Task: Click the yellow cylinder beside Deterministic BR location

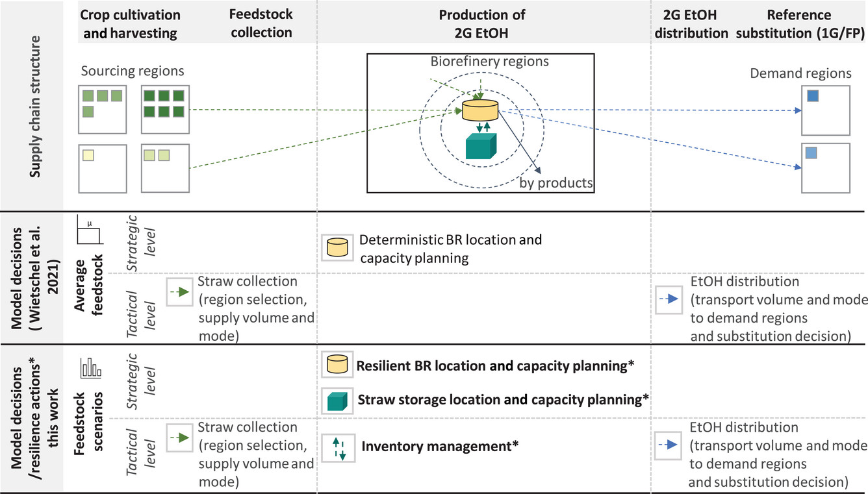Action: 336,247
